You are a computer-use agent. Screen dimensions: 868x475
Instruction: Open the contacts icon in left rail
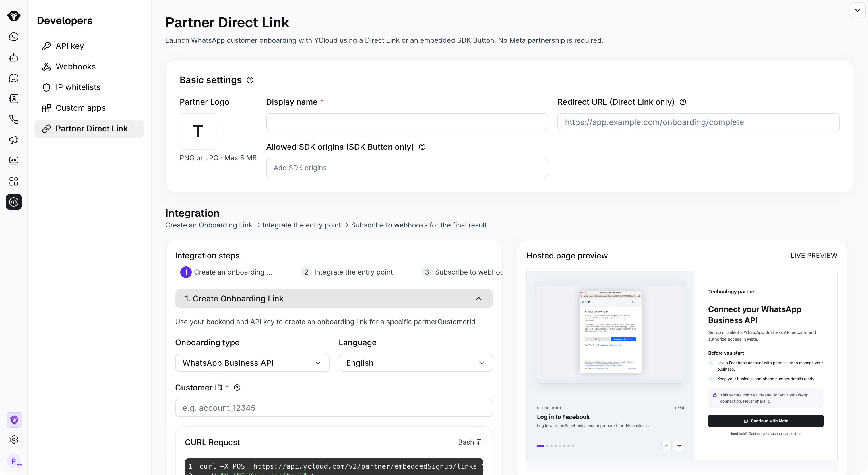(x=14, y=99)
